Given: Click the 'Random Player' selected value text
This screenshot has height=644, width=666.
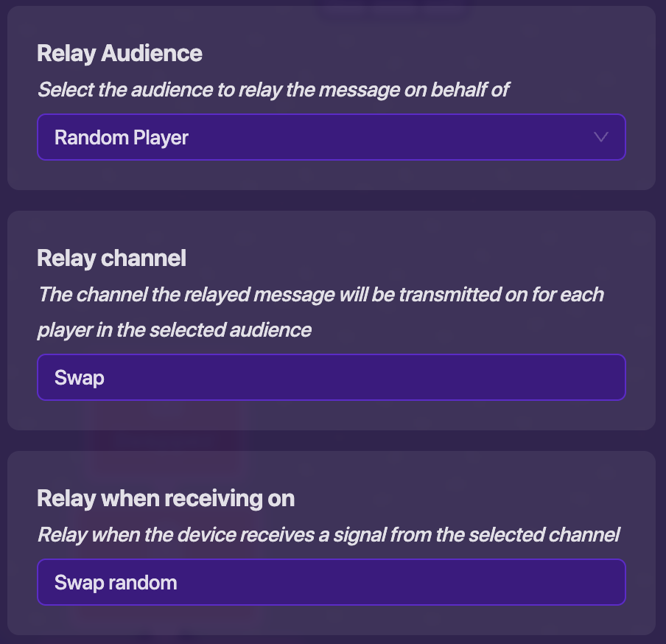Looking at the screenshot, I should coord(122,138).
